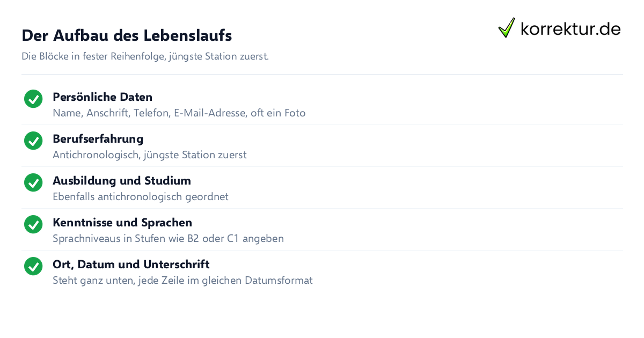Click the Name, Anschrift, Telefon description
The height and width of the screenshot is (338, 644).
point(179,113)
